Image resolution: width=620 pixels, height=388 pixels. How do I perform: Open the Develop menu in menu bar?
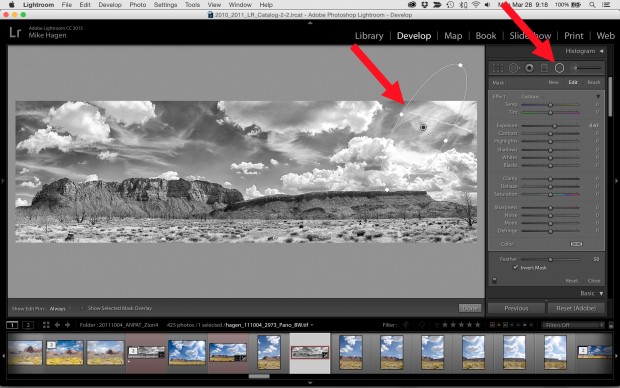click(110, 5)
